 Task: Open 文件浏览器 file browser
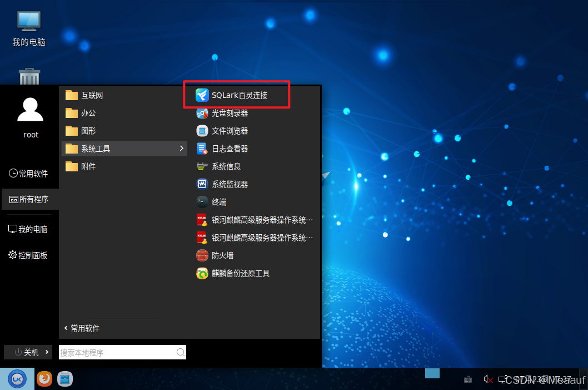click(222, 131)
